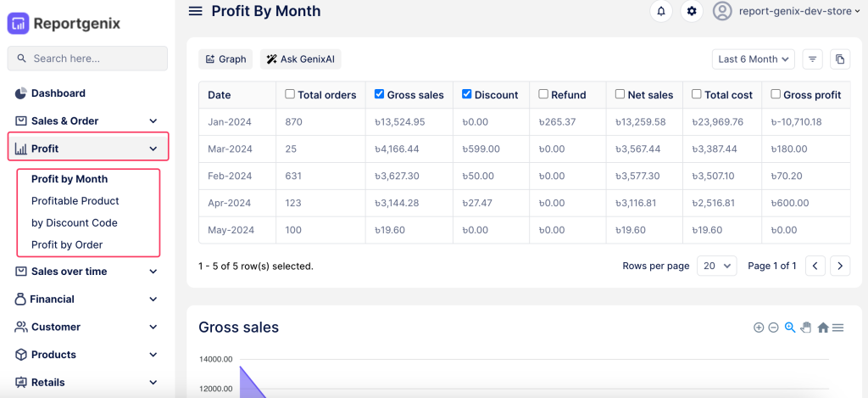Select the pan hand tool on chart
868x398 pixels.
click(806, 328)
